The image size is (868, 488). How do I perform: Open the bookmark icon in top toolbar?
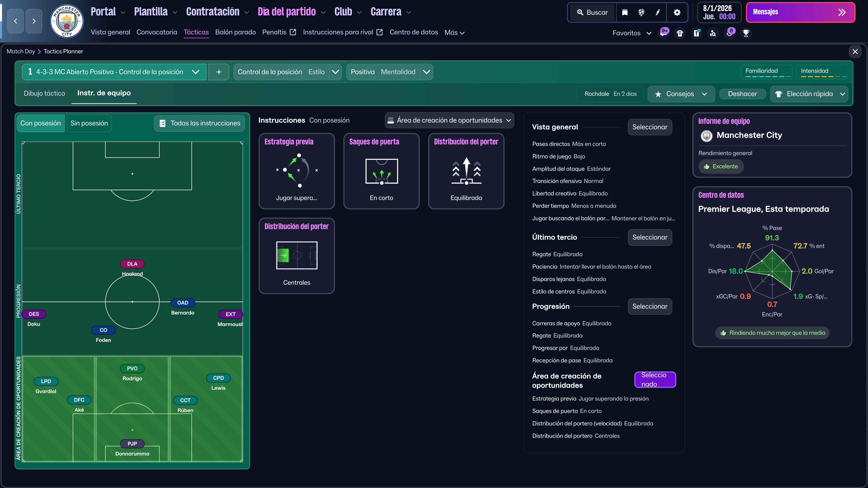[625, 12]
